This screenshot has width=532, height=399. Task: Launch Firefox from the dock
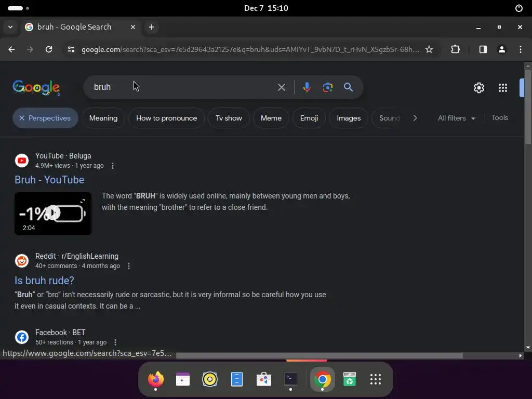156,379
